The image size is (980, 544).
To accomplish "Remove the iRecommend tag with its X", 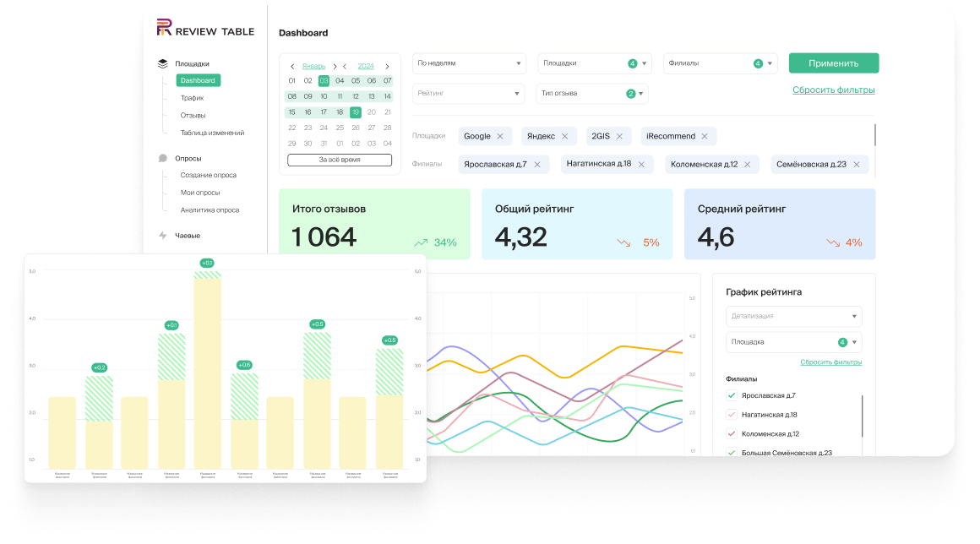I will pos(705,136).
